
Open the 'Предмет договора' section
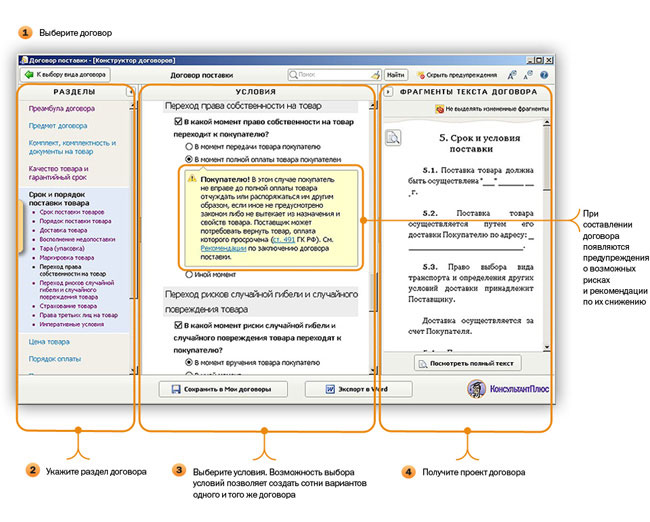58,126
